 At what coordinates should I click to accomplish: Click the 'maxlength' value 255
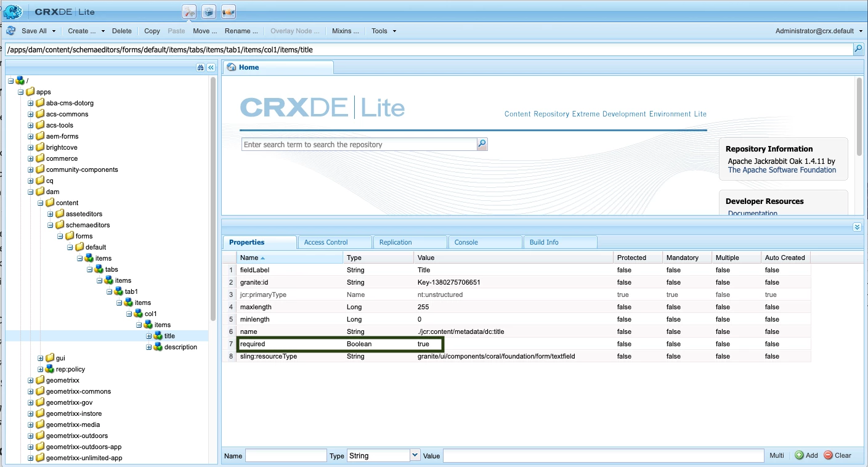423,307
